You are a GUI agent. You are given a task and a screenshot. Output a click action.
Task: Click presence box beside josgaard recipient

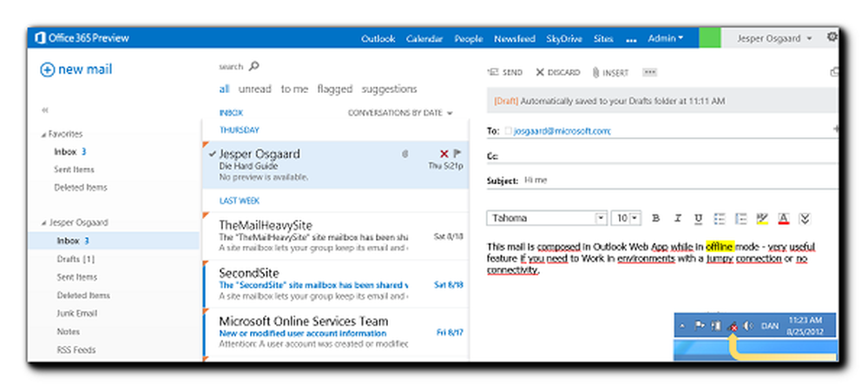coord(508,131)
